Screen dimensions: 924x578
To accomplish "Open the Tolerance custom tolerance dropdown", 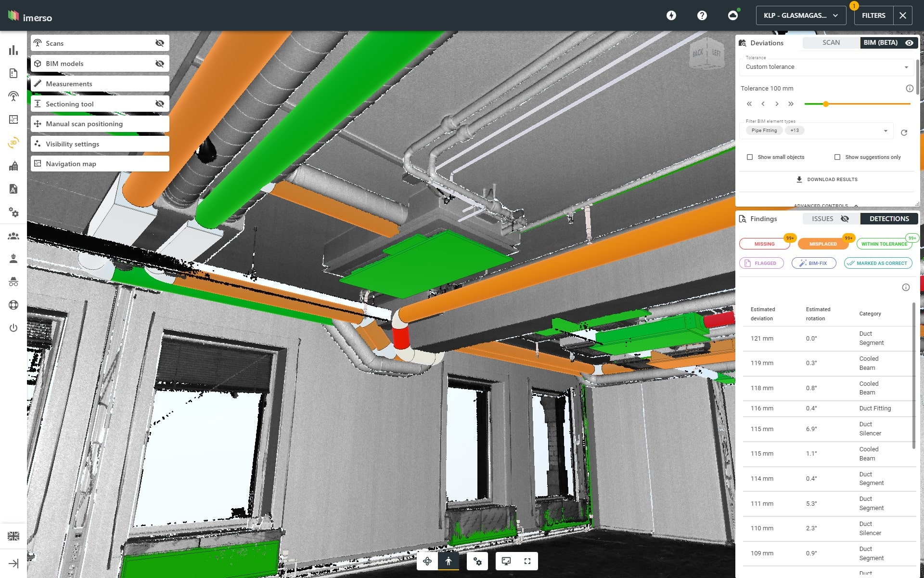I will (x=827, y=66).
